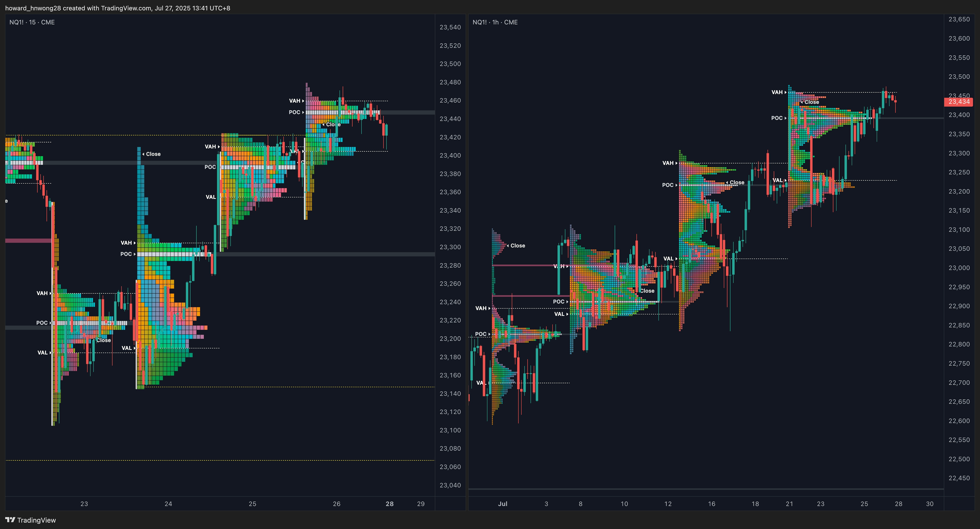Click date 30 on the 1h time axis
This screenshot has height=529, width=980.
(x=930, y=503)
